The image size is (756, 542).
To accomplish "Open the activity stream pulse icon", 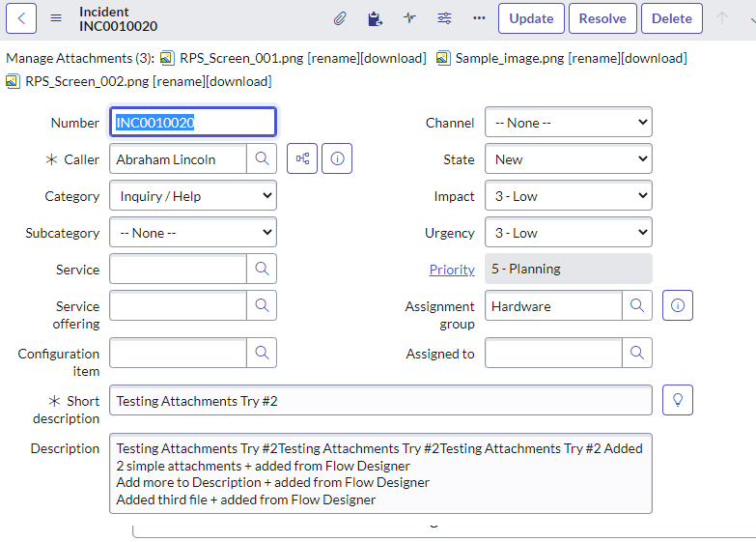I will pos(409,18).
